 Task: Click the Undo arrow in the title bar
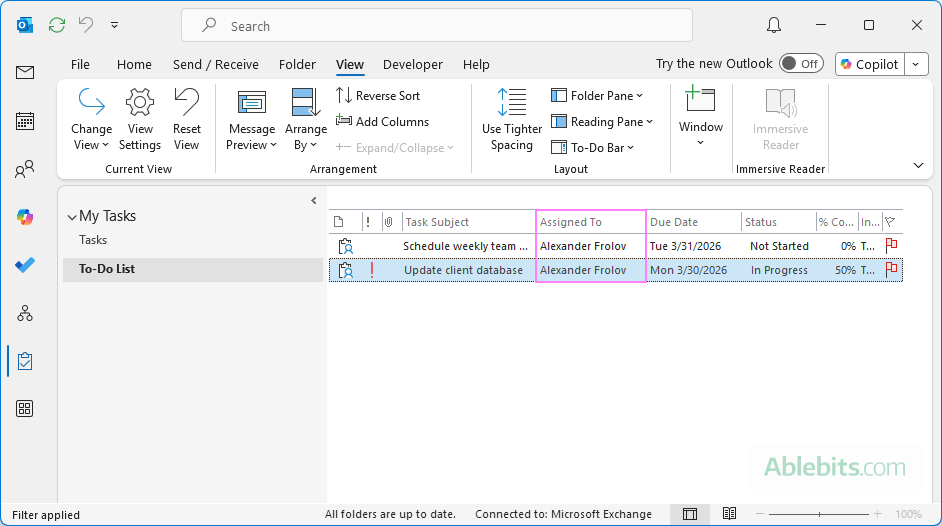point(87,25)
